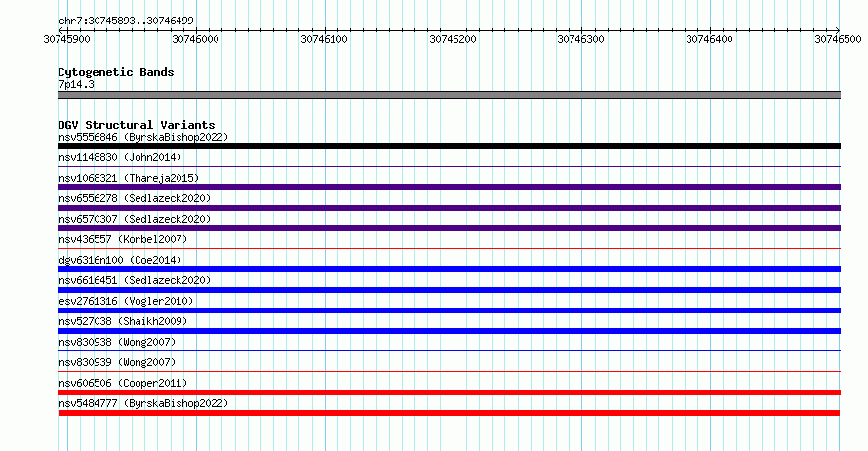Open variant nsv436557 (Korbel2007) label
Screen dimensions: 868x451
click(123, 239)
